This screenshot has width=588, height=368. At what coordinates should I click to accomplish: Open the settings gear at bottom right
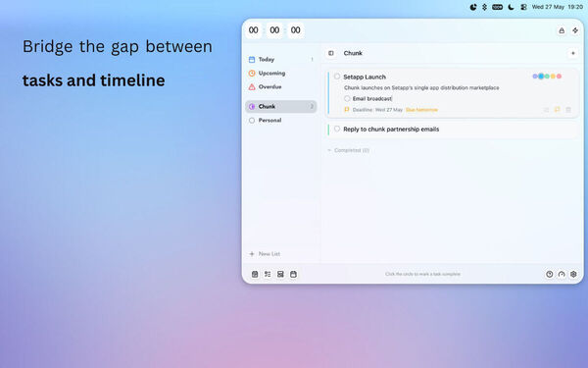click(573, 274)
